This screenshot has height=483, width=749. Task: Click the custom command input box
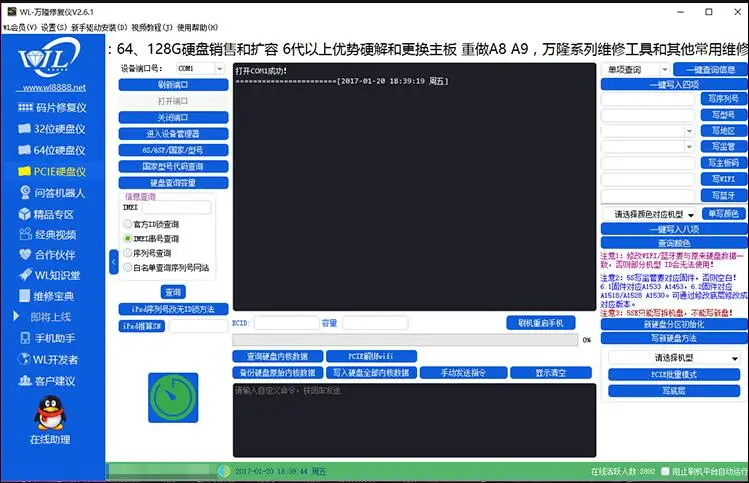point(414,420)
